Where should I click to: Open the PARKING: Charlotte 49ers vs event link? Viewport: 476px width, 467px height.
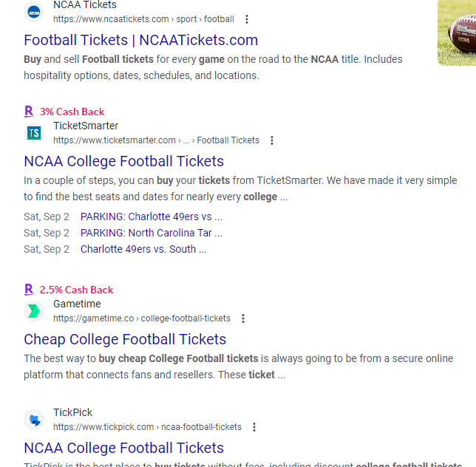point(151,217)
